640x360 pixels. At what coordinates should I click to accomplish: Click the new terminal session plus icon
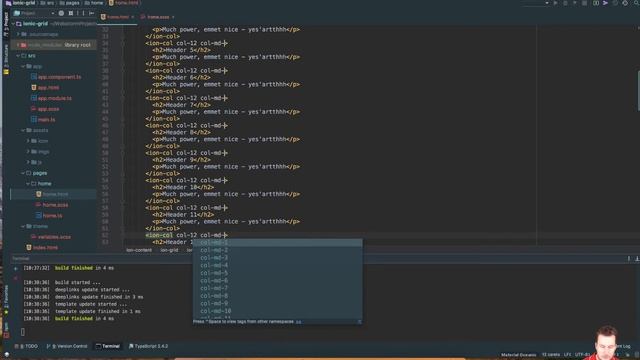(16, 269)
